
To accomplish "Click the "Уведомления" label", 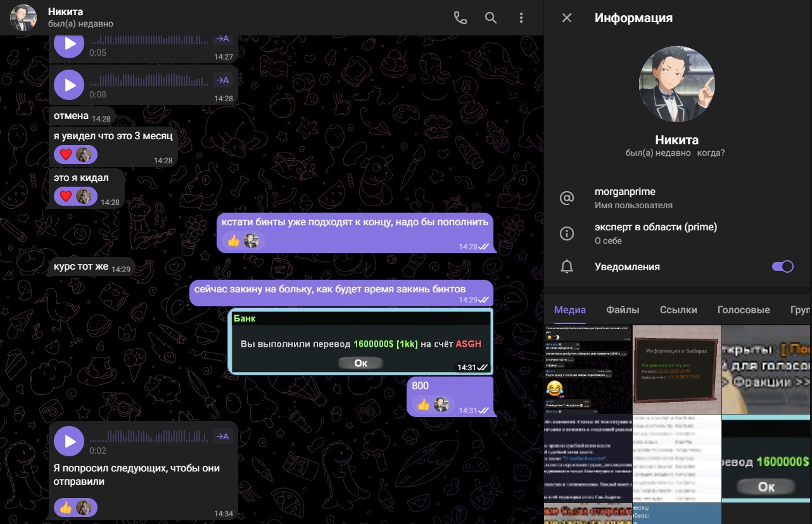I will click(x=627, y=267).
